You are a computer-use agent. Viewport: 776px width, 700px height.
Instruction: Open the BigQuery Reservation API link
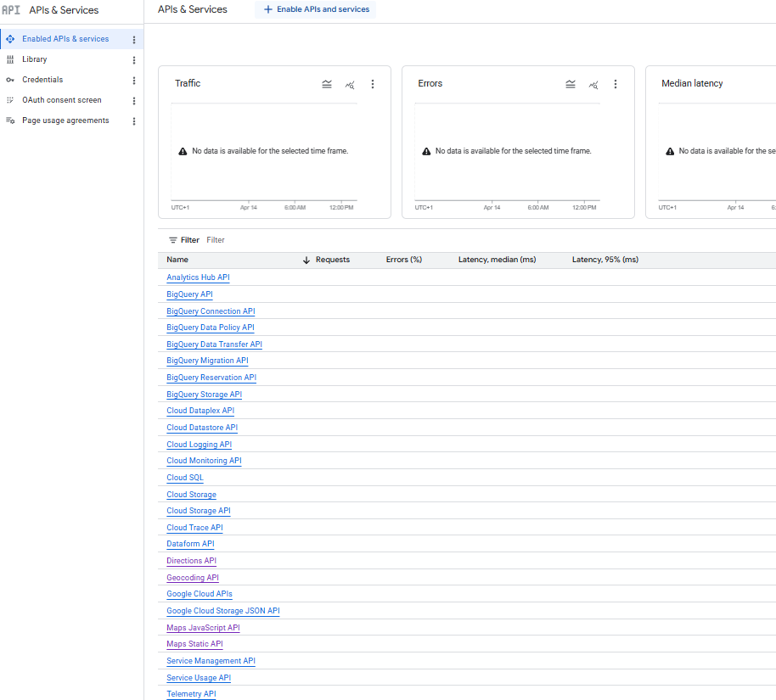point(211,378)
